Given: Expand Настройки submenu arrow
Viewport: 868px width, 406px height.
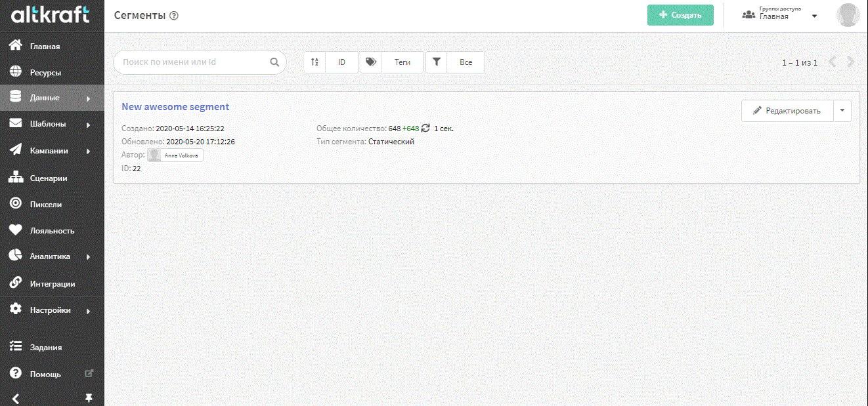Looking at the screenshot, I should [x=88, y=311].
